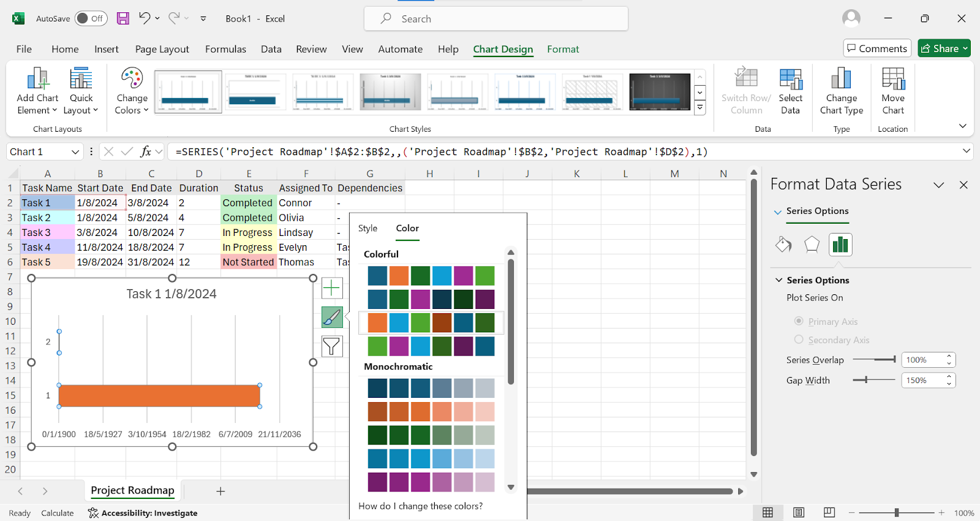Click the formula cancel X icon

coord(108,151)
